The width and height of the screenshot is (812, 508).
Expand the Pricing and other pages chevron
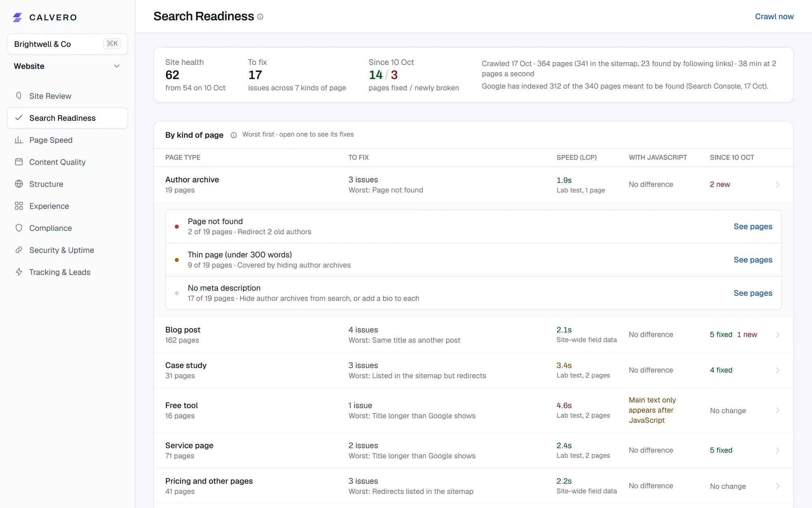pyautogui.click(x=777, y=486)
